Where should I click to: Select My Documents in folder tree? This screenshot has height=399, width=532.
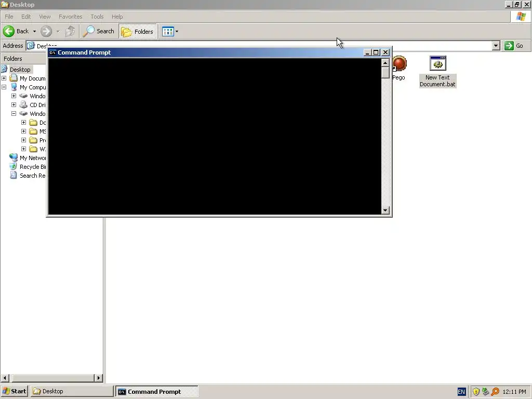coord(32,78)
